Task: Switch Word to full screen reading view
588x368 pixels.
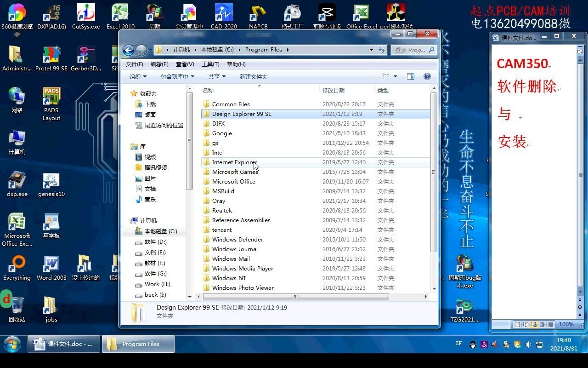Action: click(526, 324)
